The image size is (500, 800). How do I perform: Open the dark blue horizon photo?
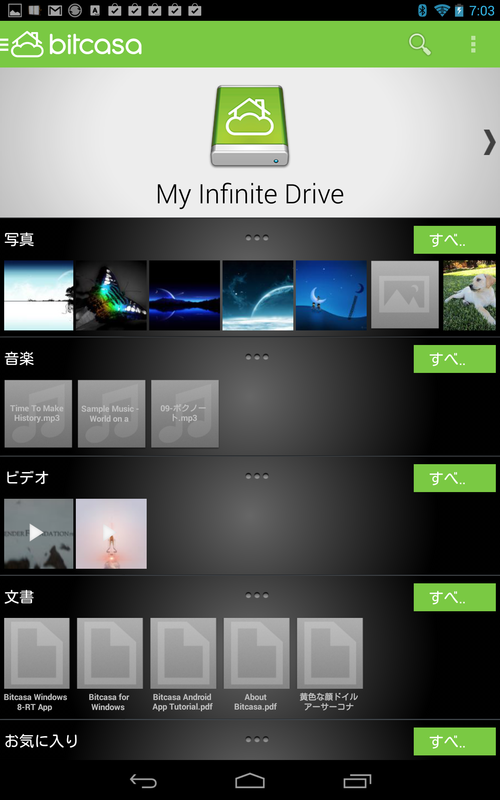(184, 295)
